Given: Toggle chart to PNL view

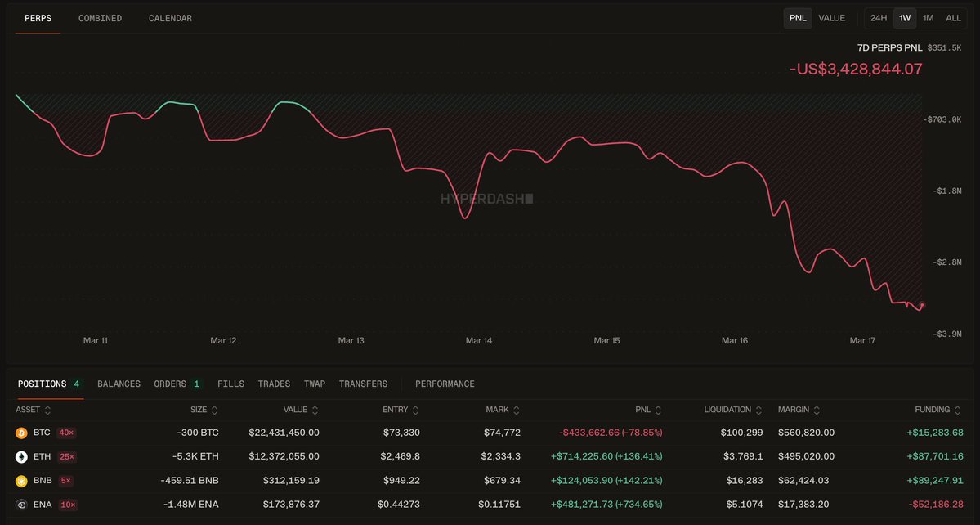Looking at the screenshot, I should 798,18.
